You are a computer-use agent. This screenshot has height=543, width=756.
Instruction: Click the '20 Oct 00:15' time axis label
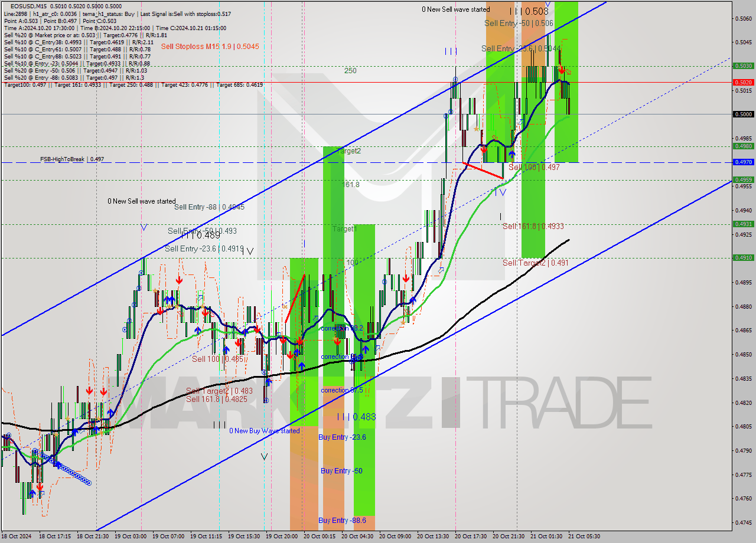320,536
